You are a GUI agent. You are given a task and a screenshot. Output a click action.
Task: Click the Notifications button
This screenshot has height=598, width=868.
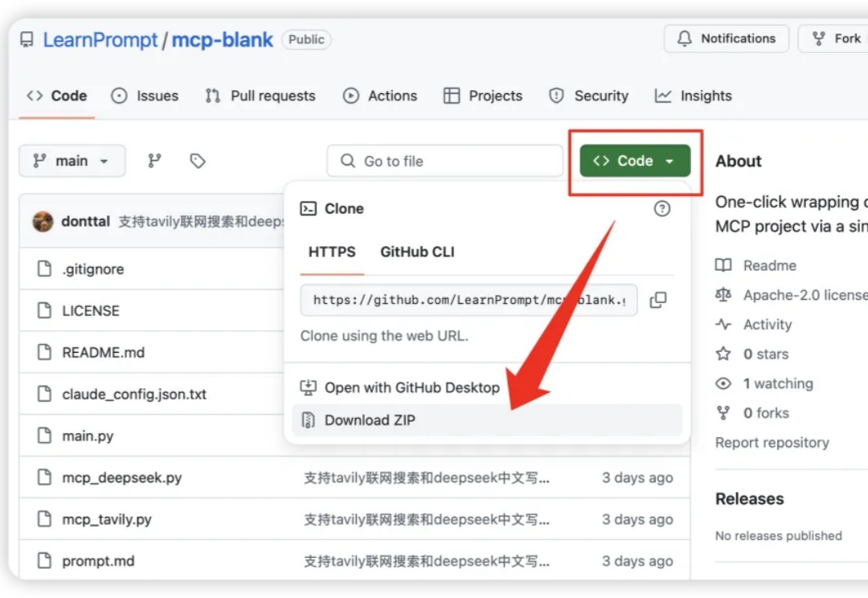(727, 39)
